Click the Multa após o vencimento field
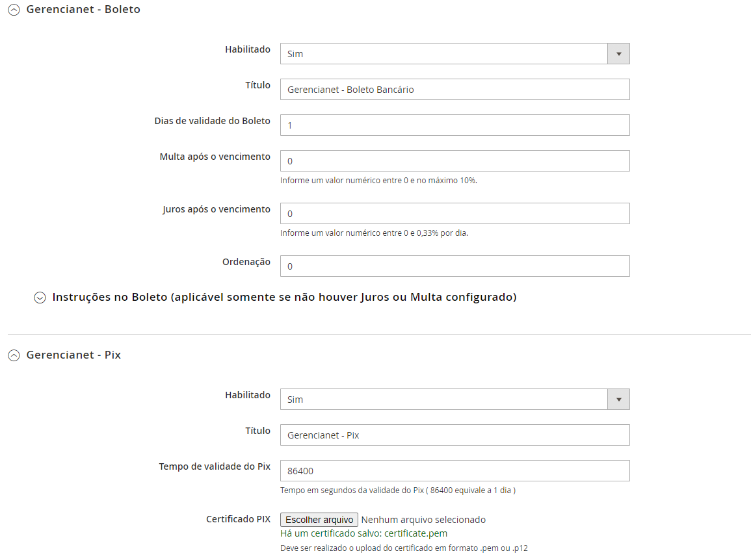The image size is (751, 560). coord(455,161)
